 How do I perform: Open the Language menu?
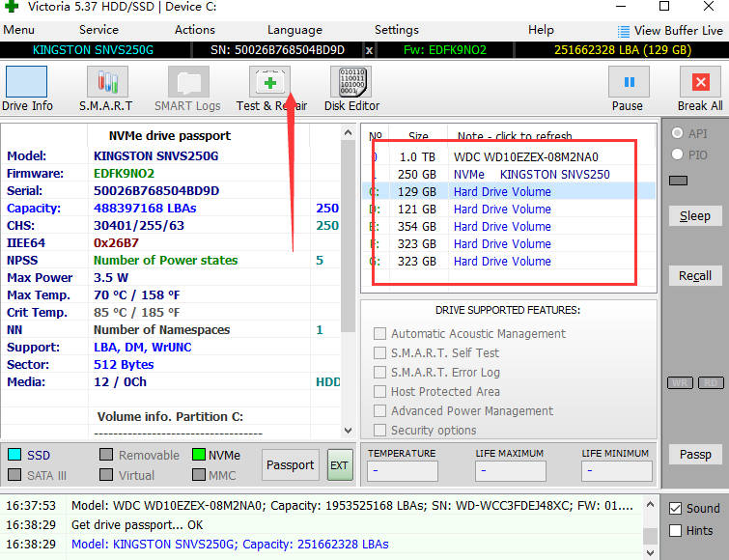point(294,30)
